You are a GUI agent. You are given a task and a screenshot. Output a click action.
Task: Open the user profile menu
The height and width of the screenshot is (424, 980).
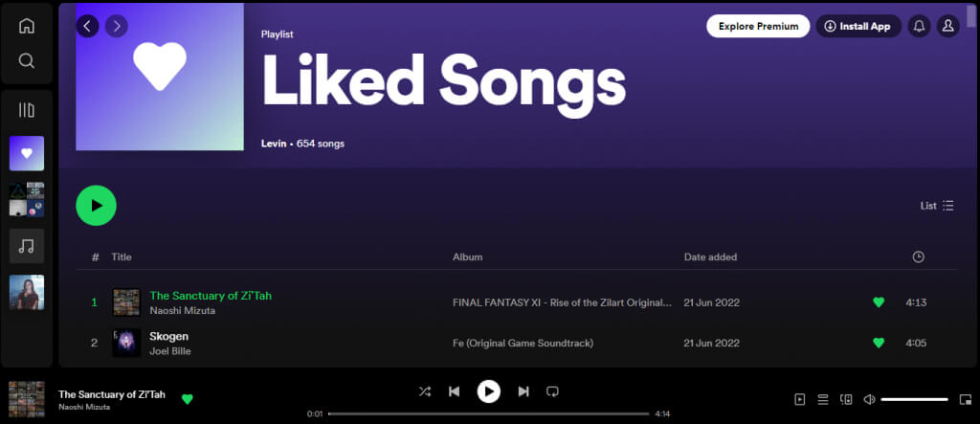947,26
